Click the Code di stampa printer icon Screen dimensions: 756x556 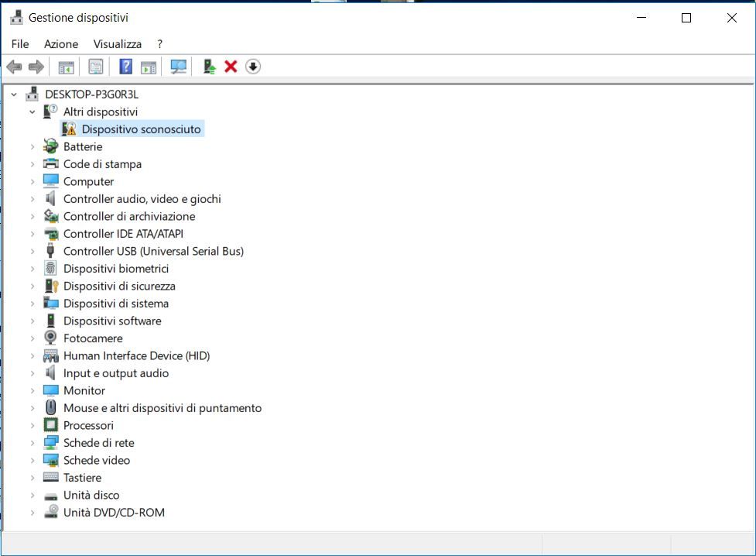tap(50, 163)
